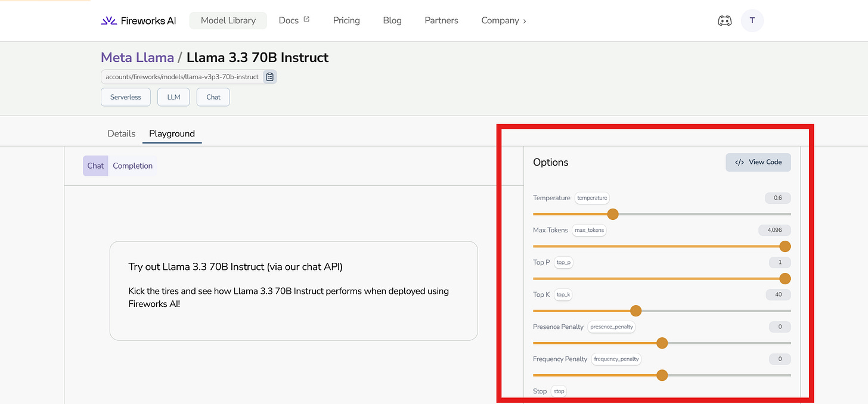Click the Try out Llama 3.3 card title
This screenshot has height=404, width=868.
pyautogui.click(x=235, y=267)
